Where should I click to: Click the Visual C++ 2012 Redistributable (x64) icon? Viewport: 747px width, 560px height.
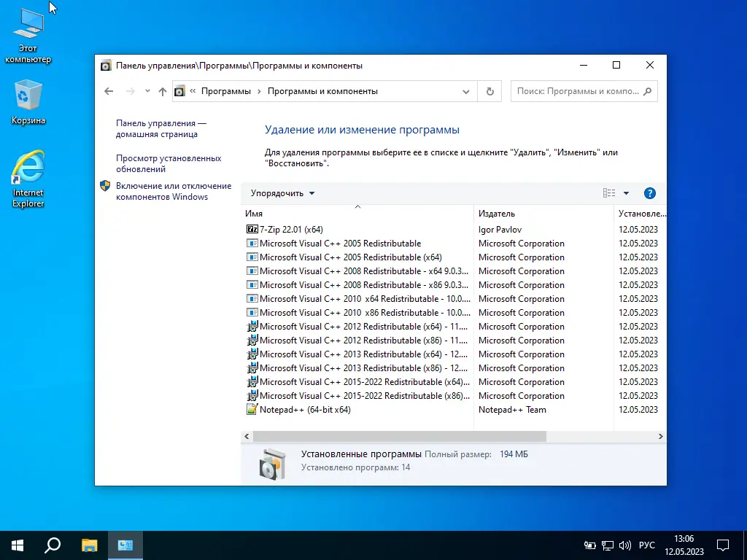[252, 327]
